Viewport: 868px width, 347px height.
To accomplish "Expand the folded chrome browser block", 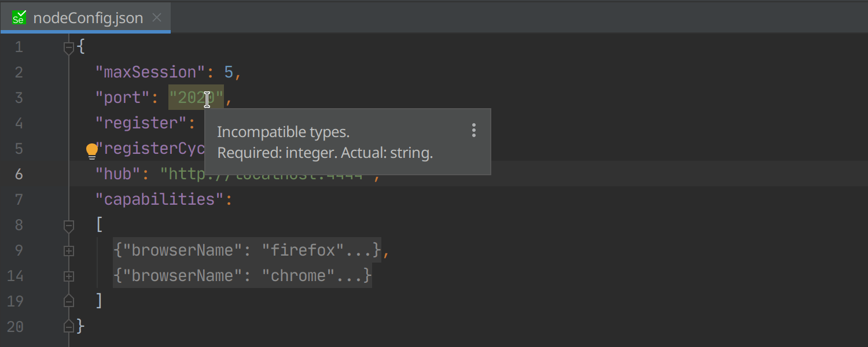I will pyautogui.click(x=69, y=276).
